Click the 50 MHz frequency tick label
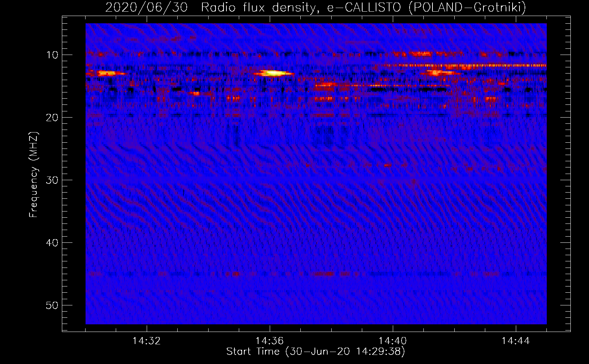589x364 pixels. 52,305
